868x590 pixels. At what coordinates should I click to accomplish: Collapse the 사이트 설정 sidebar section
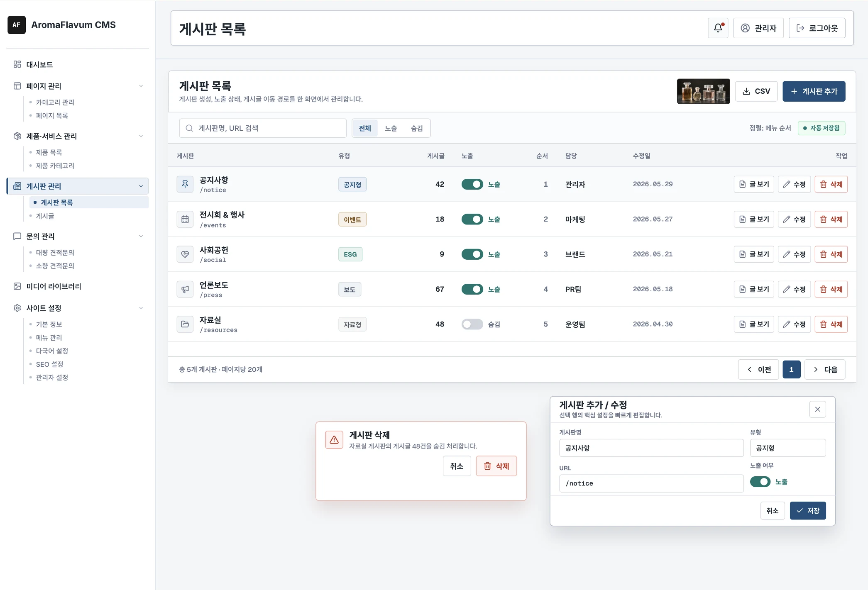pyautogui.click(x=141, y=308)
